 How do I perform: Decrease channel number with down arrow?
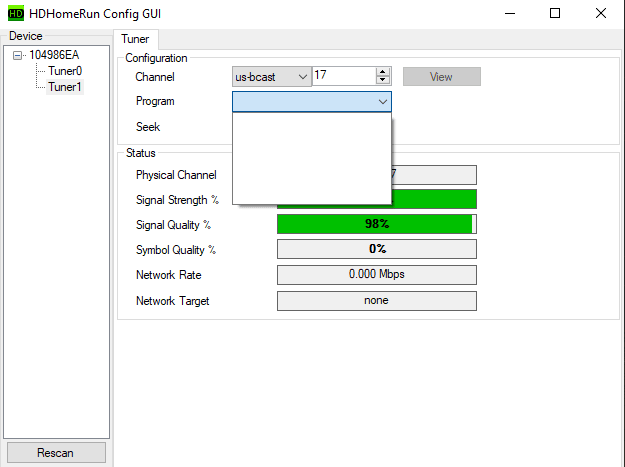click(383, 80)
